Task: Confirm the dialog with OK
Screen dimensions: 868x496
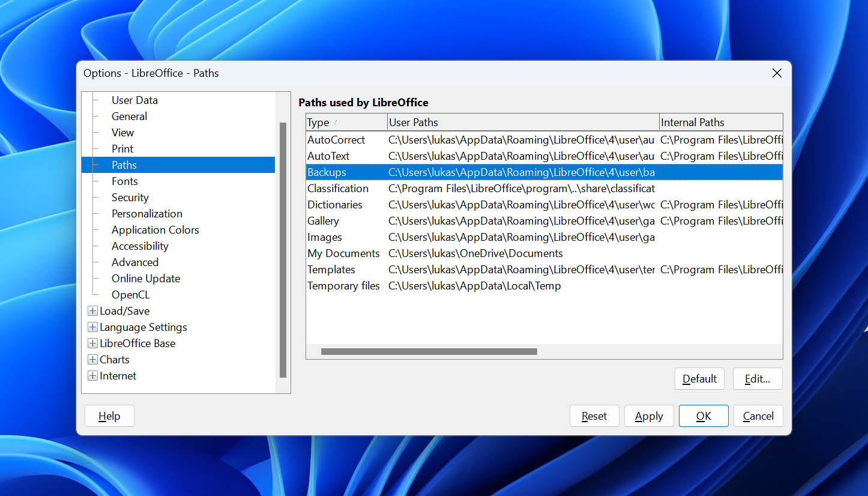Action: pyautogui.click(x=704, y=416)
